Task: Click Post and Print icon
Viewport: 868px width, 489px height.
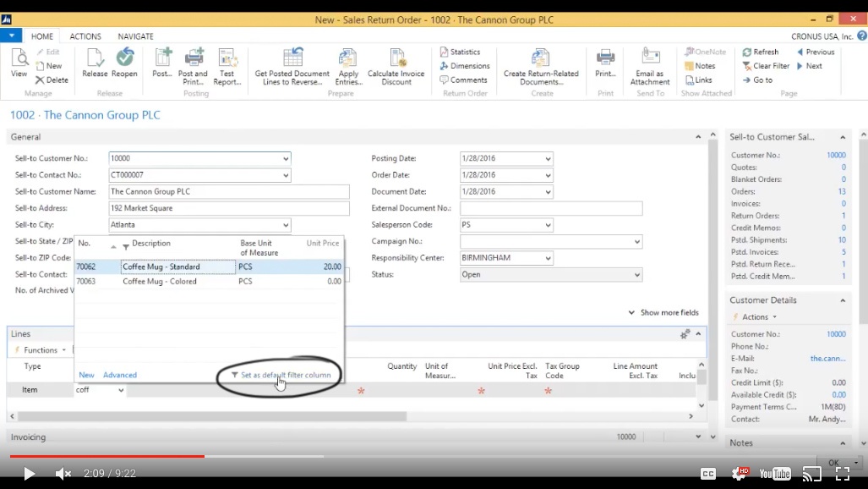Action: tap(193, 67)
